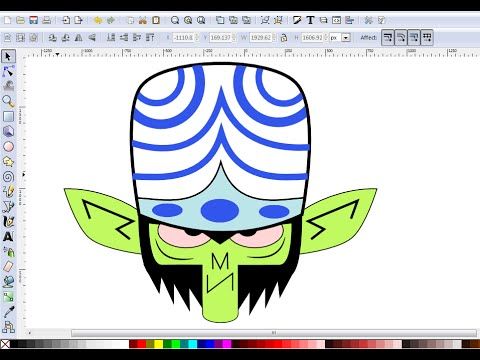480x360 pixels.
Task: Rotate selection 90° clockwise
Action: point(66,38)
